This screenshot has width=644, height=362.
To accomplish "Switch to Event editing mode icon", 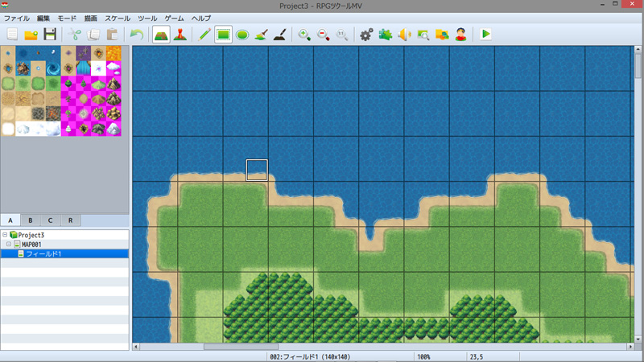I will 180,35.
